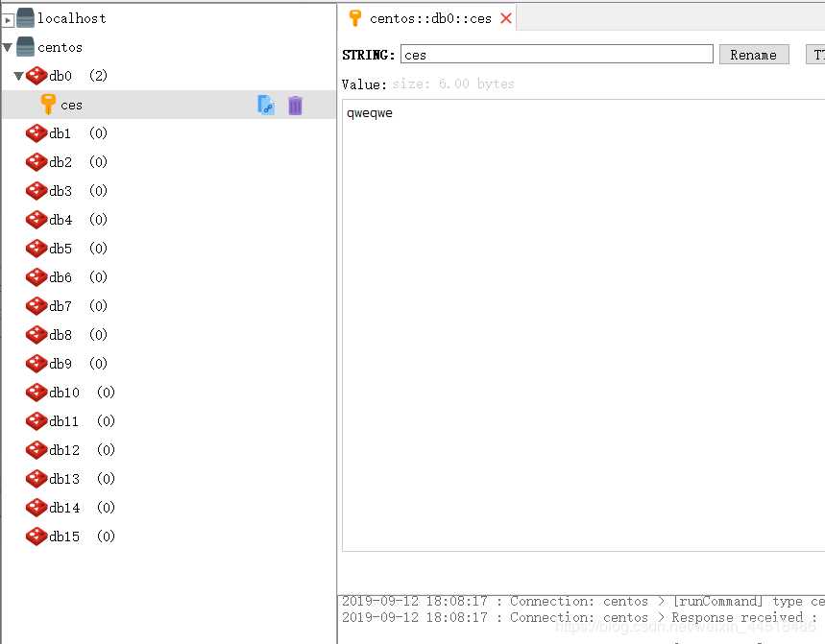Open database db10 (0) label
The image size is (825, 644).
pyautogui.click(x=82, y=393)
